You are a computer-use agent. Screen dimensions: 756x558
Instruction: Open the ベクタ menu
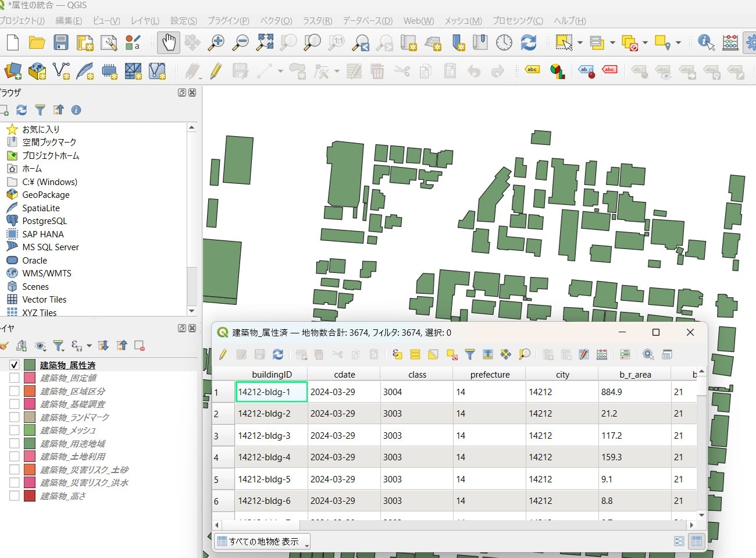coord(276,20)
